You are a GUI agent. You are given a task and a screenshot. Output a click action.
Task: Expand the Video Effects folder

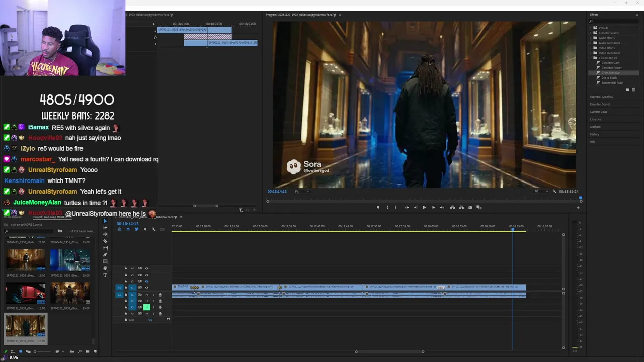591,48
